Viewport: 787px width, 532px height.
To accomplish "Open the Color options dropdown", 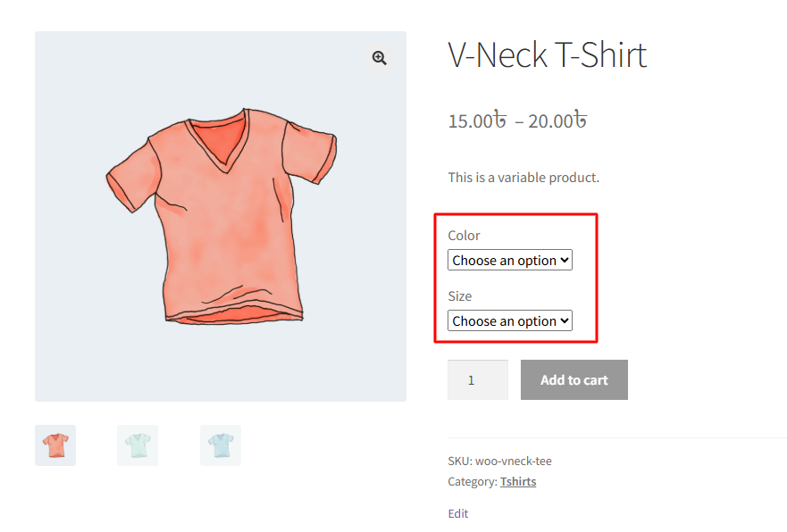I will (x=509, y=261).
